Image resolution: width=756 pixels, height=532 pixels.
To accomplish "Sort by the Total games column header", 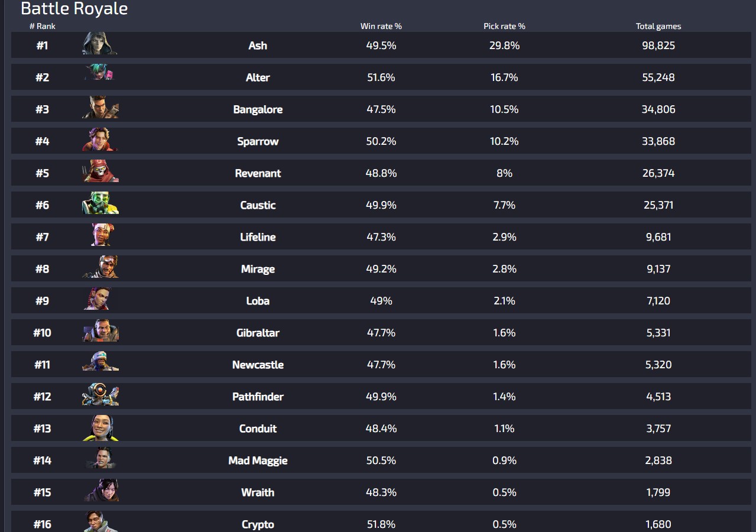I will click(x=658, y=26).
